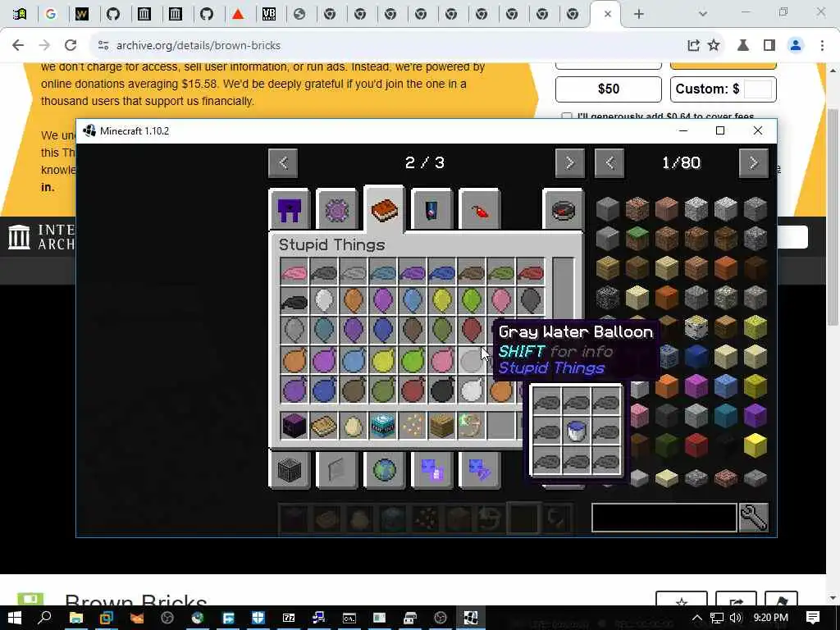Go back in the browser

(18, 46)
